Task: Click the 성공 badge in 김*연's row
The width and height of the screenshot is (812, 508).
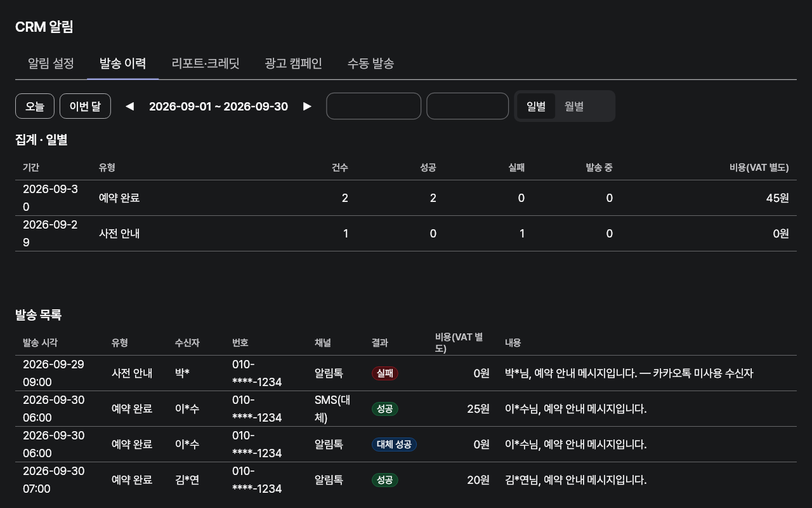Action: (384, 480)
